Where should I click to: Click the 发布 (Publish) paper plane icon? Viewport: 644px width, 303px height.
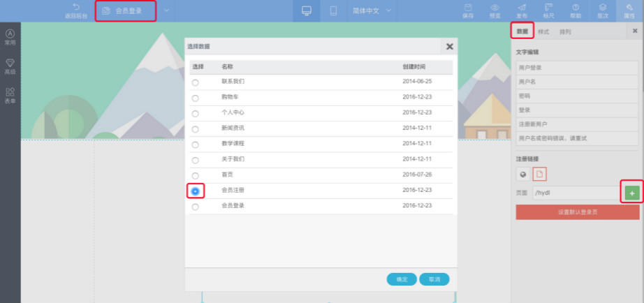[x=522, y=10]
